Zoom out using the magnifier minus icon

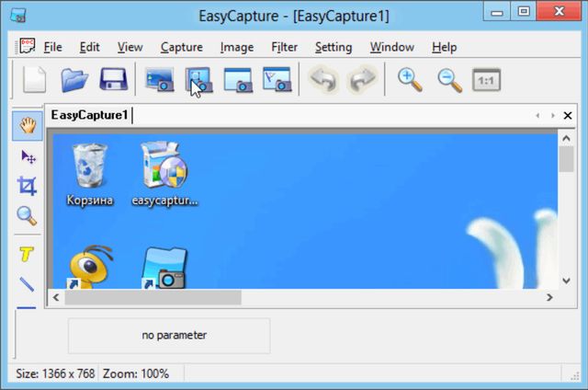(x=448, y=80)
